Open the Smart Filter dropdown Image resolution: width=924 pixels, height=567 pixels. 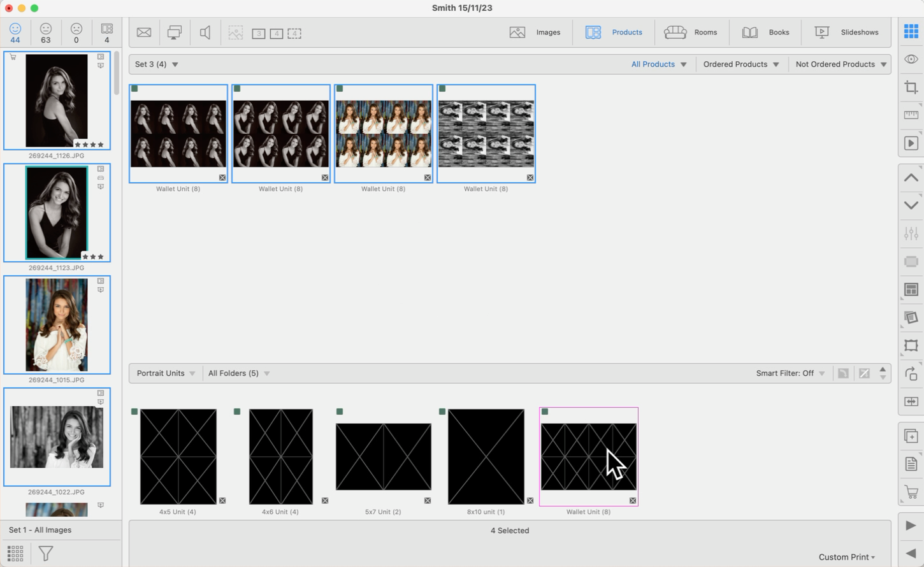coord(790,373)
